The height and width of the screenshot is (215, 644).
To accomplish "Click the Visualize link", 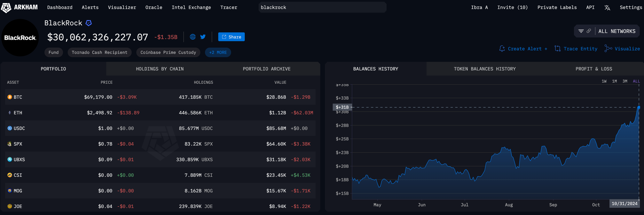I will point(622,49).
